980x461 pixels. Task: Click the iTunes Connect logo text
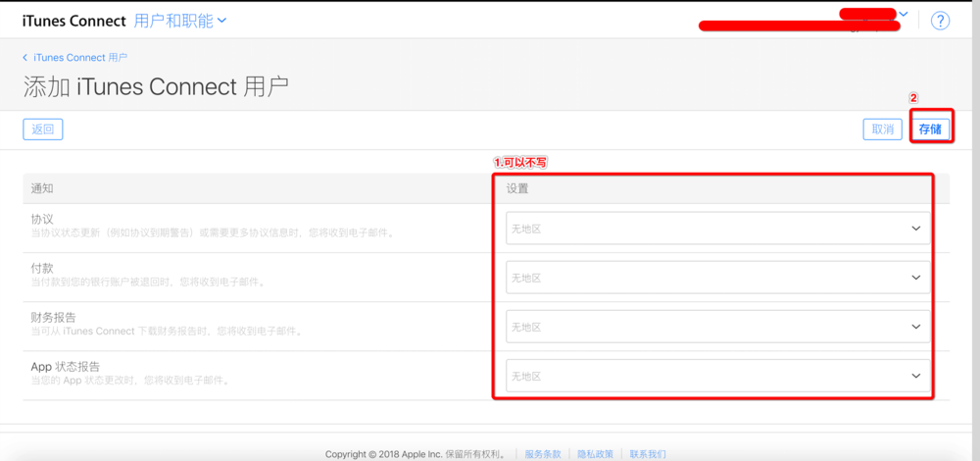click(73, 22)
